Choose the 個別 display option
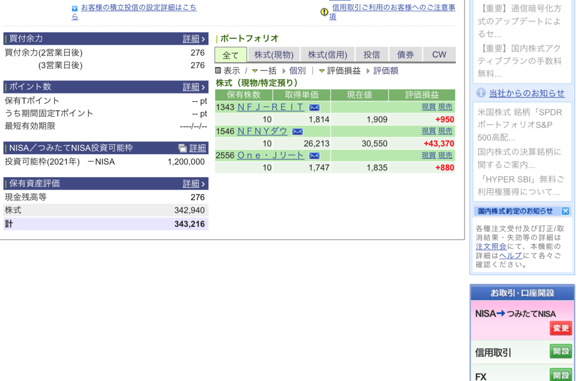The width and height of the screenshot is (588, 381). click(x=297, y=71)
